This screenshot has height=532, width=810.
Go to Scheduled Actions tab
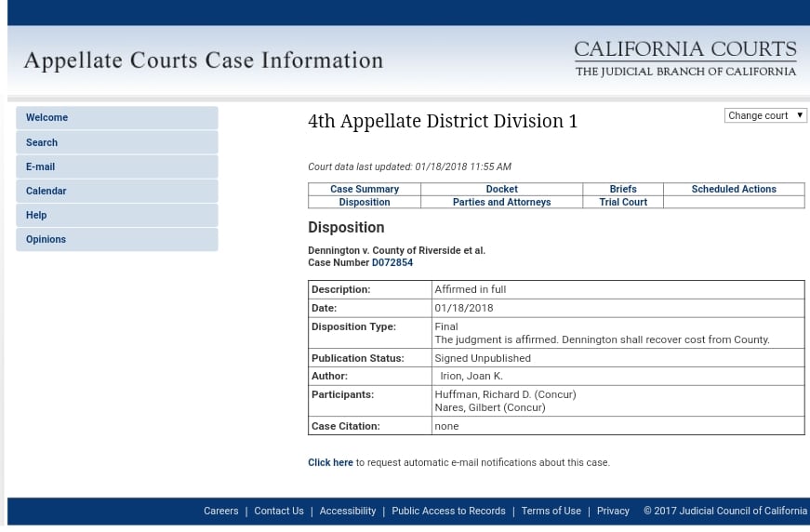[734, 189]
